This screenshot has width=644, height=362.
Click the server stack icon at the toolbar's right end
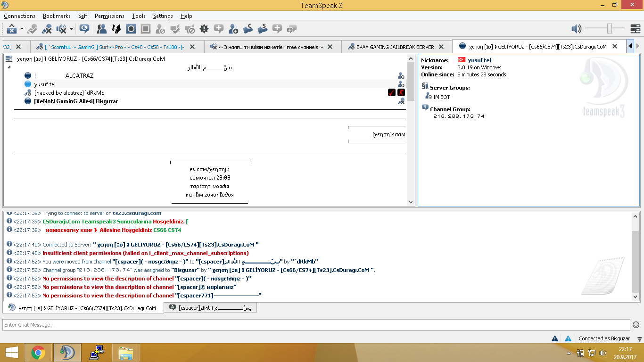click(635, 29)
